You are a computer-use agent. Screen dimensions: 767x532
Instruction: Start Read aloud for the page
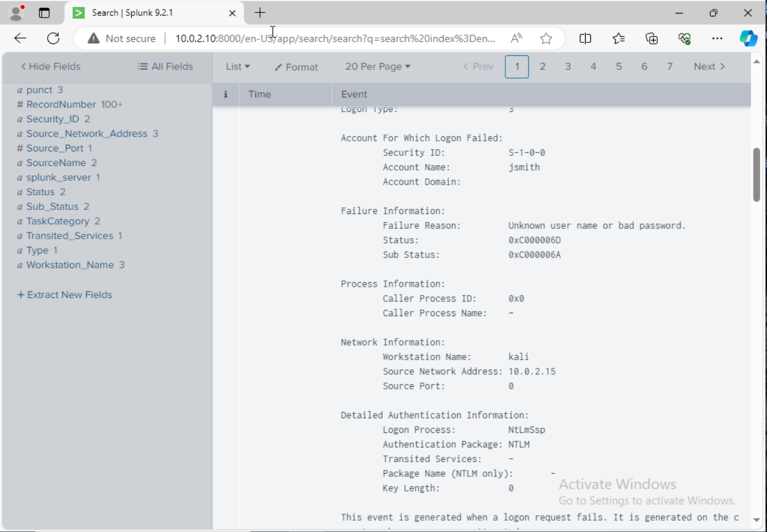point(516,38)
